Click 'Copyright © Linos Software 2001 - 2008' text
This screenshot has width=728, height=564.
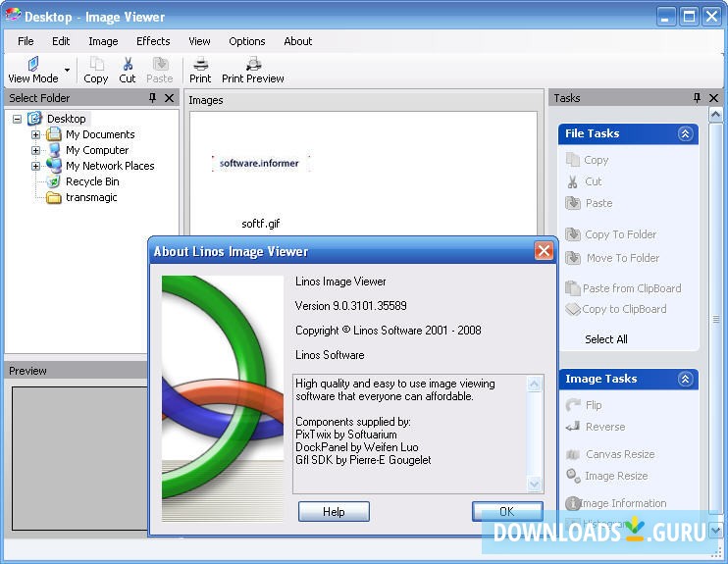coord(389,331)
